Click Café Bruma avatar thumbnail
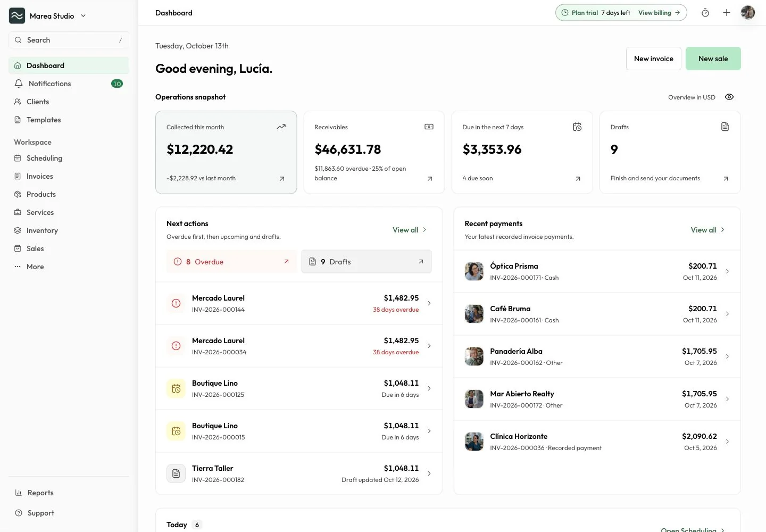766x532 pixels. pos(474,314)
